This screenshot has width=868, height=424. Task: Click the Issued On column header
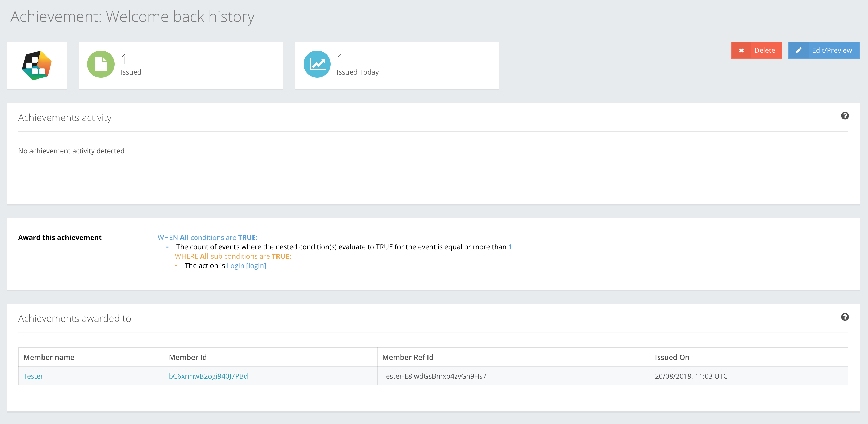(672, 357)
